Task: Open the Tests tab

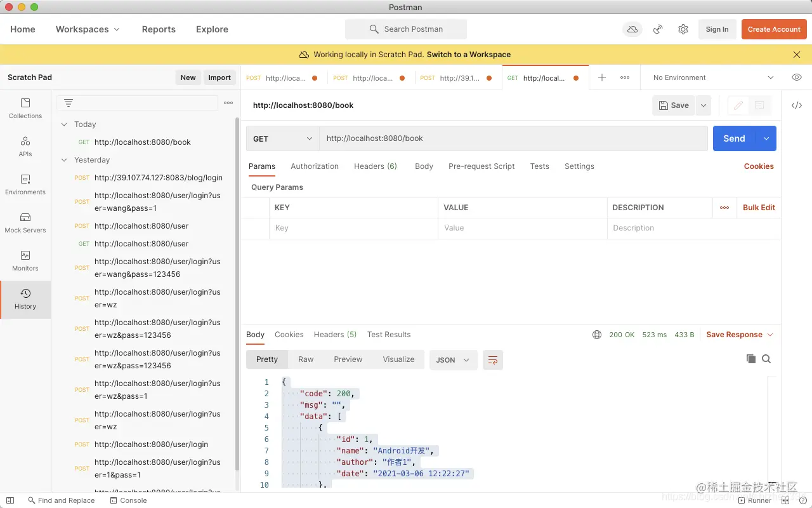Action: pyautogui.click(x=540, y=166)
